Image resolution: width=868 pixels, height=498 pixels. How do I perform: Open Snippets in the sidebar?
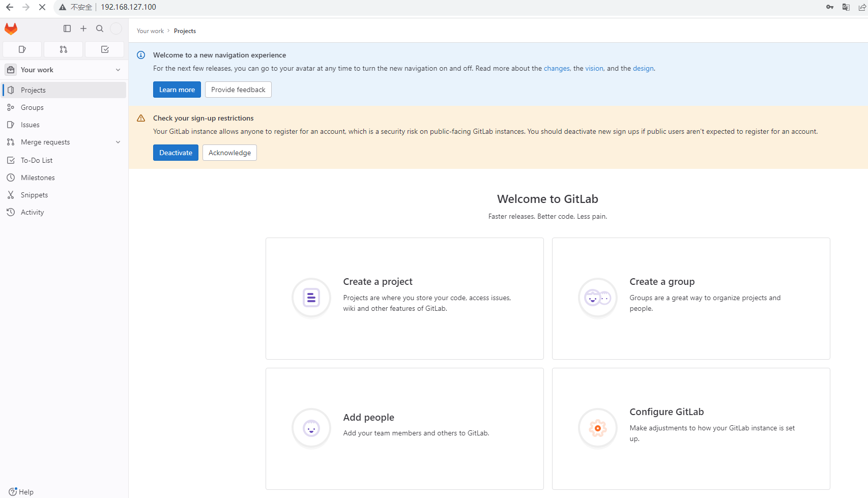[64, 195]
